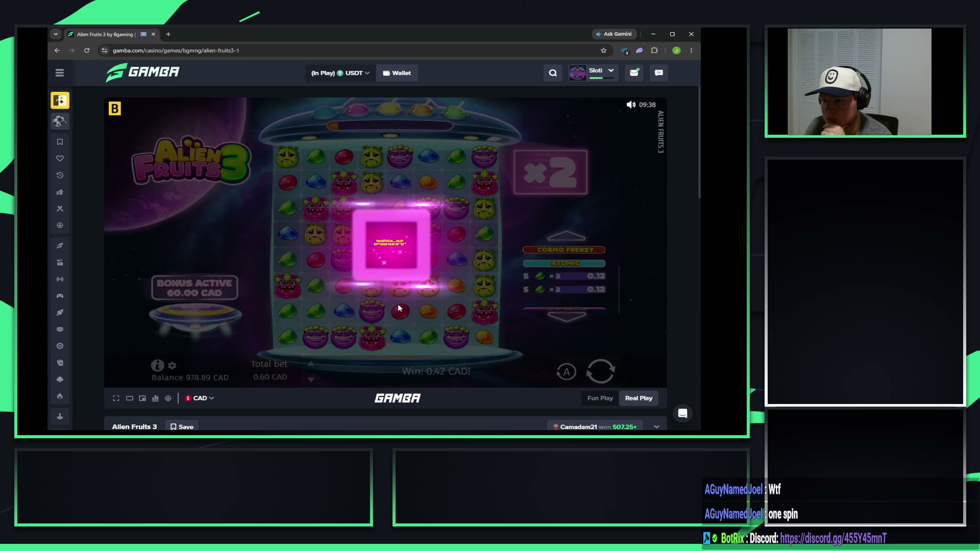Open recently played history icon in sidebar
The width and height of the screenshot is (980, 551).
(60, 175)
